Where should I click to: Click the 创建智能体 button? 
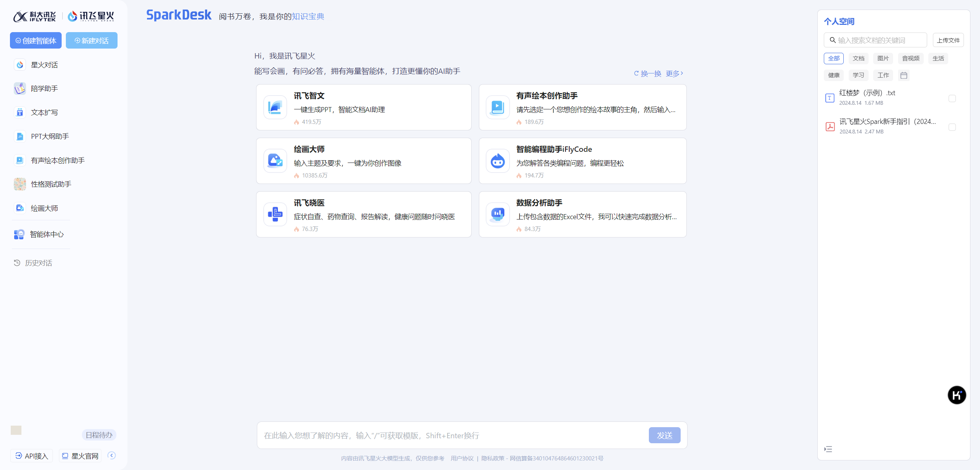(36, 41)
